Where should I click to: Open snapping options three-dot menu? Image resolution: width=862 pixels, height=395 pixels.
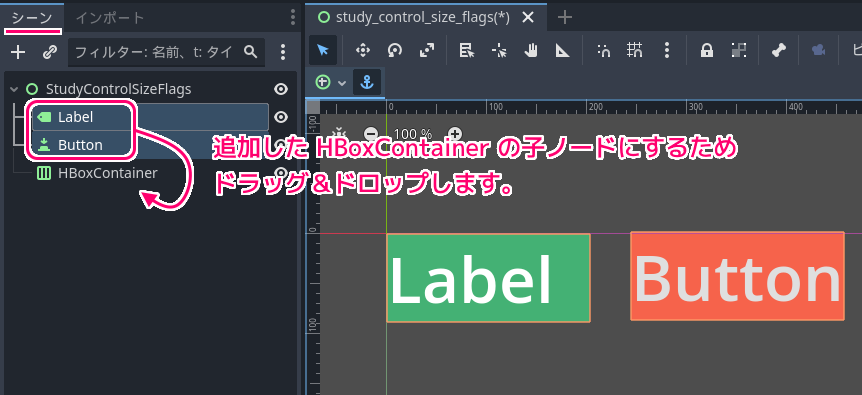coord(667,51)
